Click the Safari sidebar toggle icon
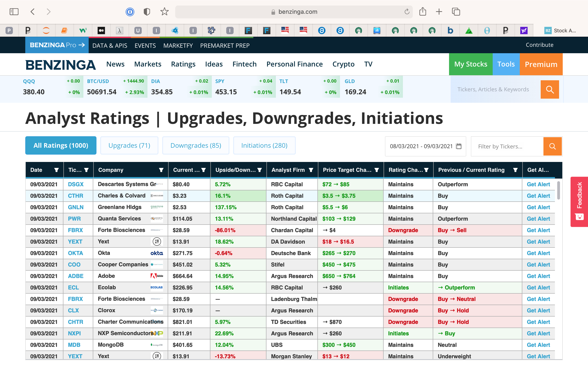 point(14,12)
